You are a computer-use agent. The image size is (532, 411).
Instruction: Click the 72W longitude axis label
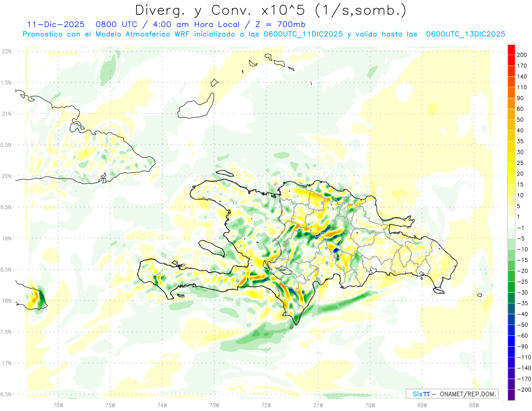click(266, 405)
